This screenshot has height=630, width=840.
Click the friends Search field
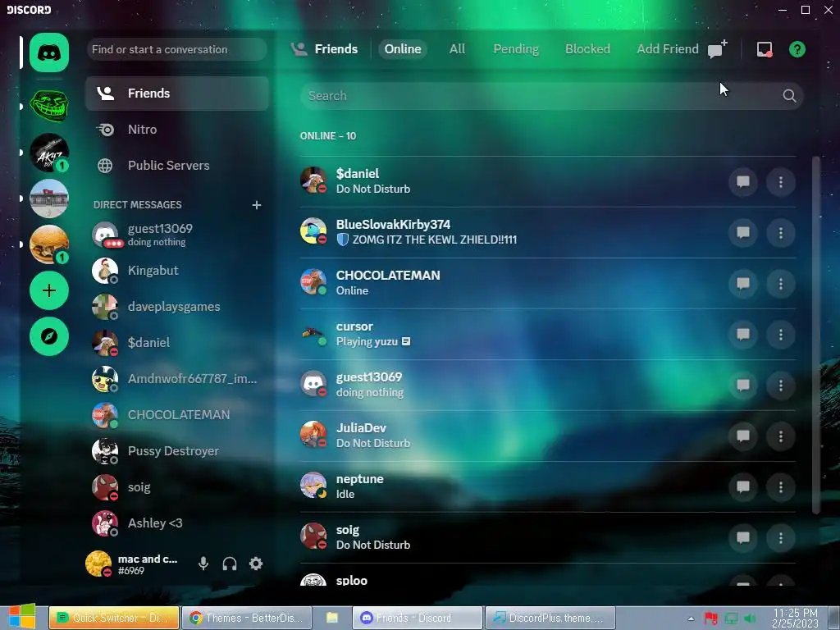[x=552, y=96]
